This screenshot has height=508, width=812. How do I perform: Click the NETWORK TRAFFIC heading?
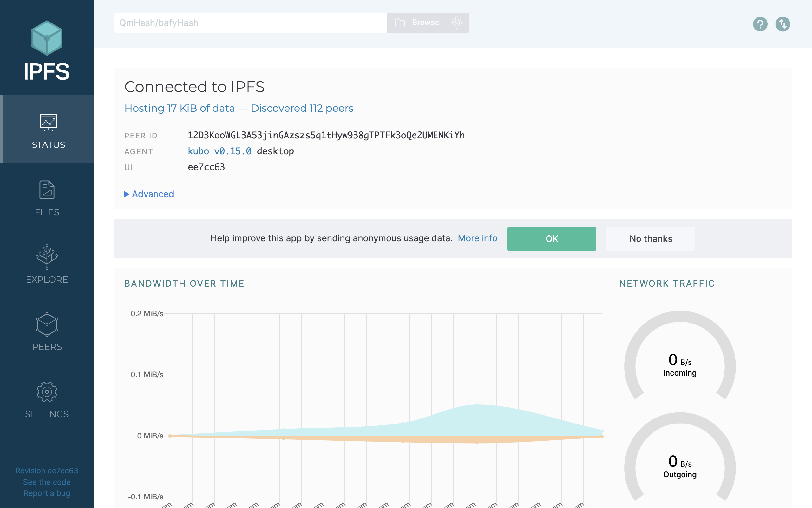[667, 284]
